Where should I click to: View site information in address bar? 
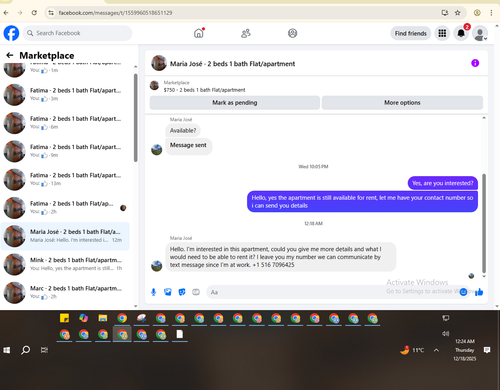coord(51,13)
